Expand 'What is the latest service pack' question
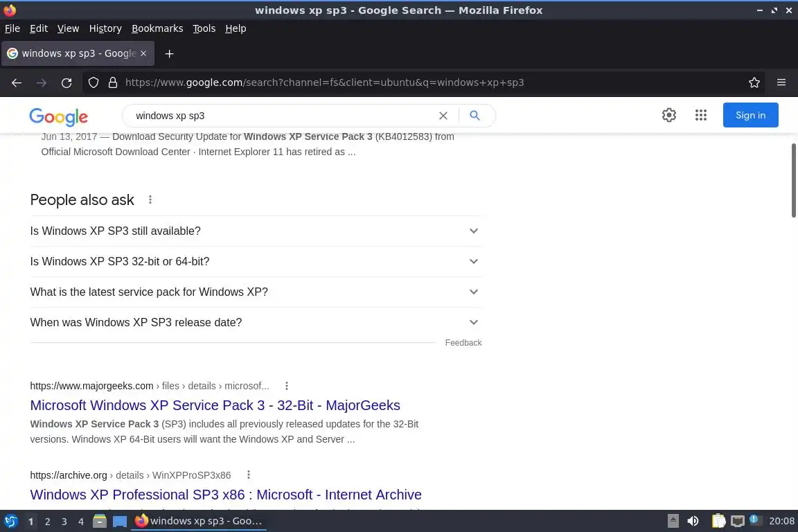 (x=256, y=292)
